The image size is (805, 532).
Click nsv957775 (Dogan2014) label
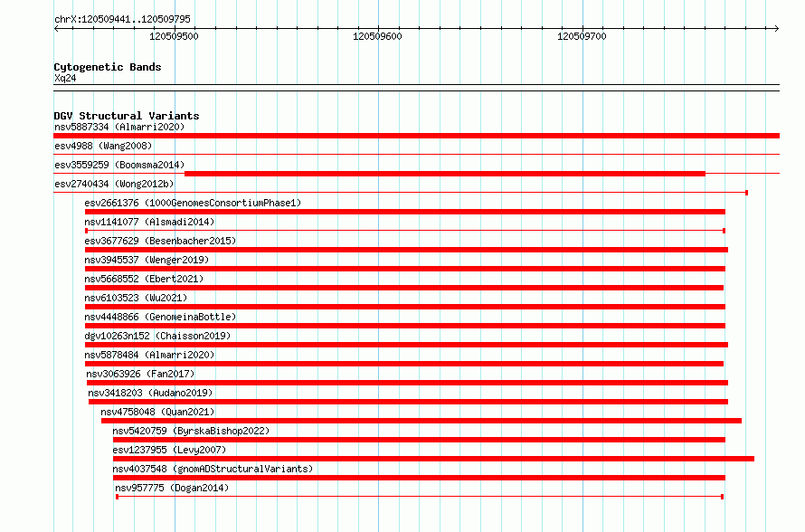[x=172, y=488]
